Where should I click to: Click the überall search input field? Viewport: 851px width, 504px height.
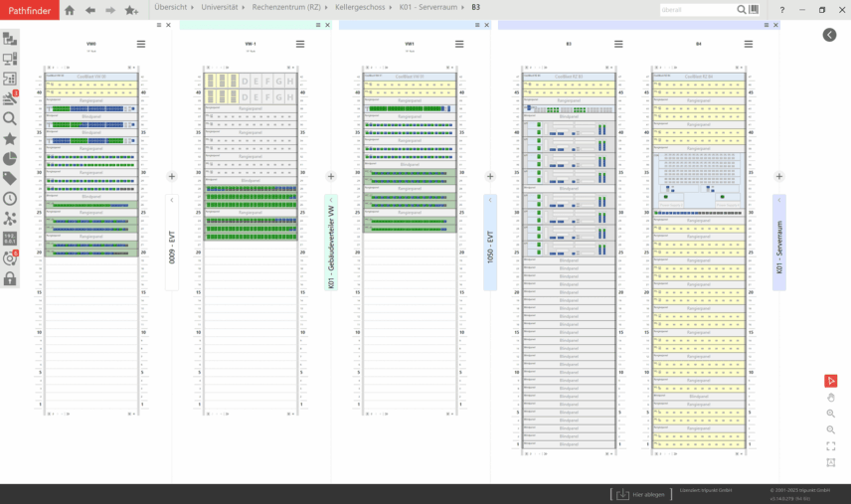pos(697,10)
